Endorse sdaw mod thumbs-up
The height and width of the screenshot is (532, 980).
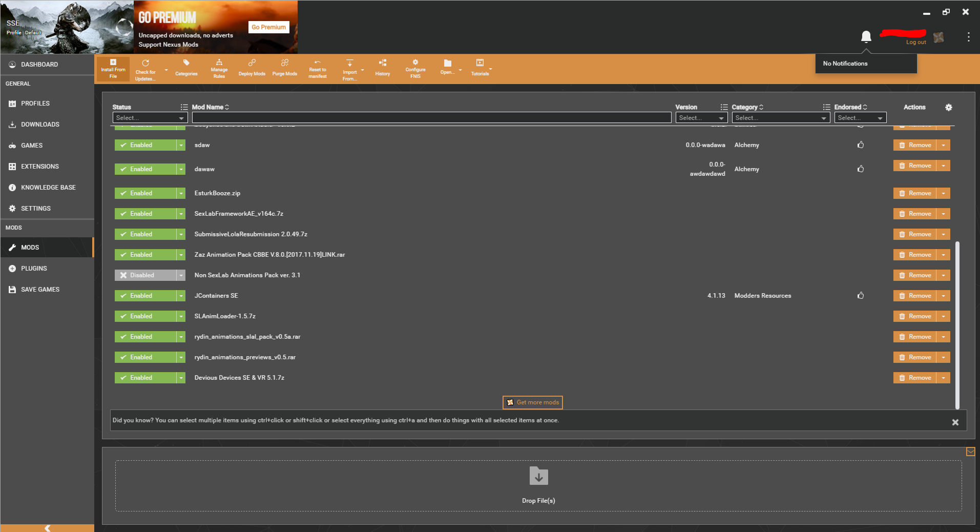click(x=861, y=145)
